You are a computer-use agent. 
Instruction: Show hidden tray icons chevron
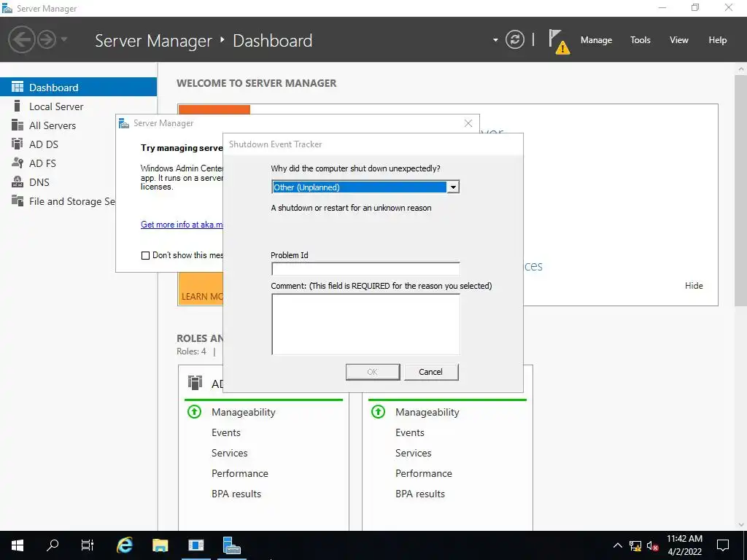click(617, 545)
